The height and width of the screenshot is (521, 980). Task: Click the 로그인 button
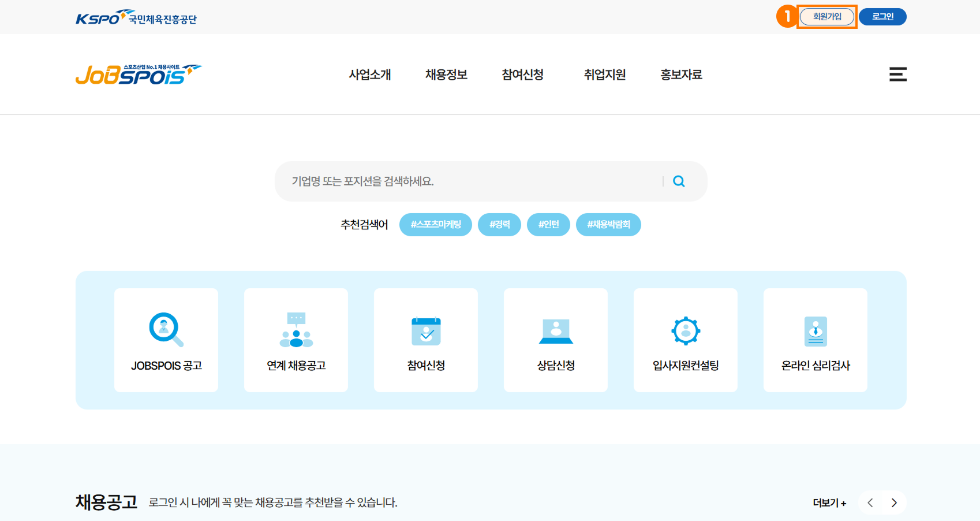click(x=882, y=17)
